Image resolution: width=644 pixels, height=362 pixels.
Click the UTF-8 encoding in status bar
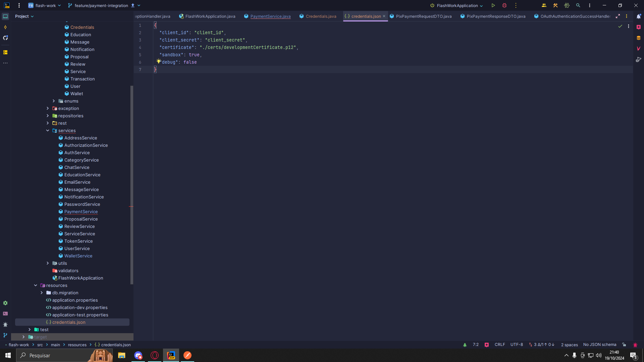[517, 345]
